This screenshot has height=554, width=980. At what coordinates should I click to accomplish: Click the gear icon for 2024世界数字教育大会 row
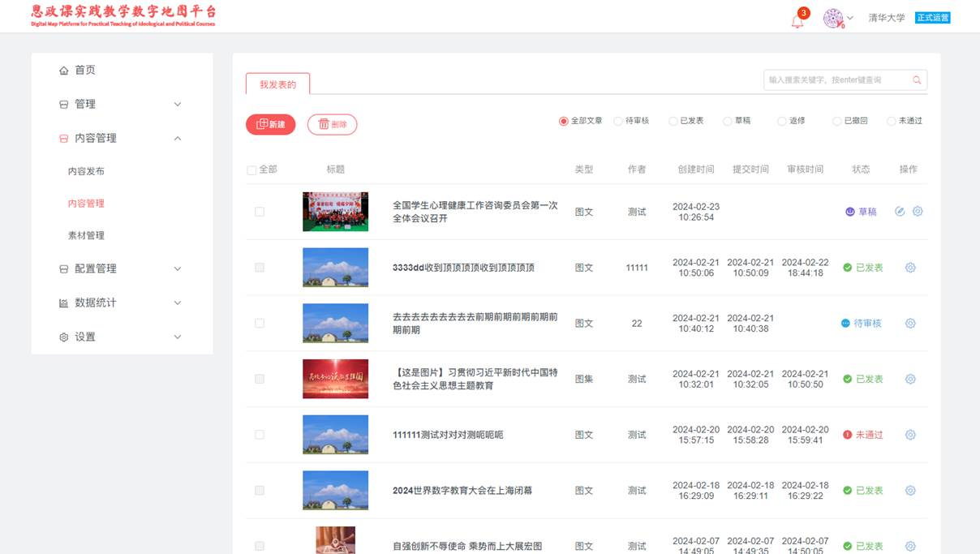point(910,491)
